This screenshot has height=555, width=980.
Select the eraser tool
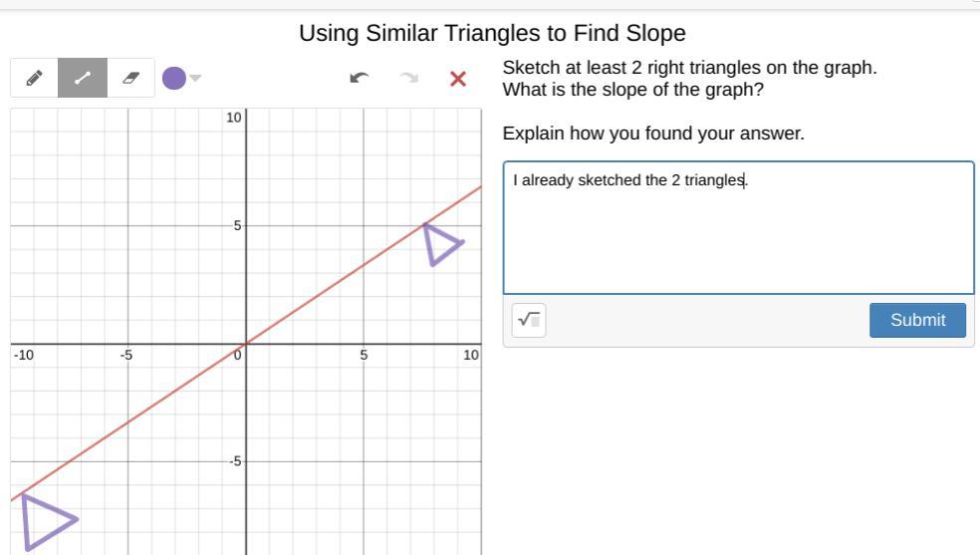coord(130,78)
